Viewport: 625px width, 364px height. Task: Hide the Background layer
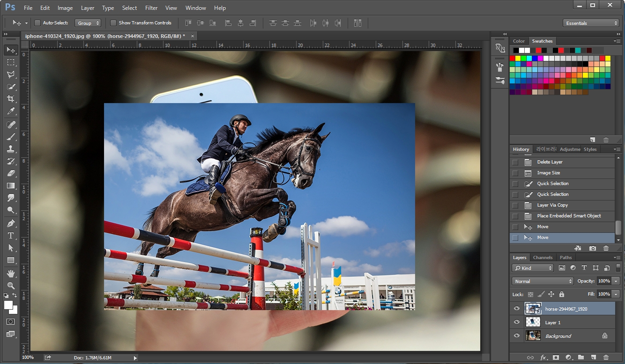pos(517,335)
